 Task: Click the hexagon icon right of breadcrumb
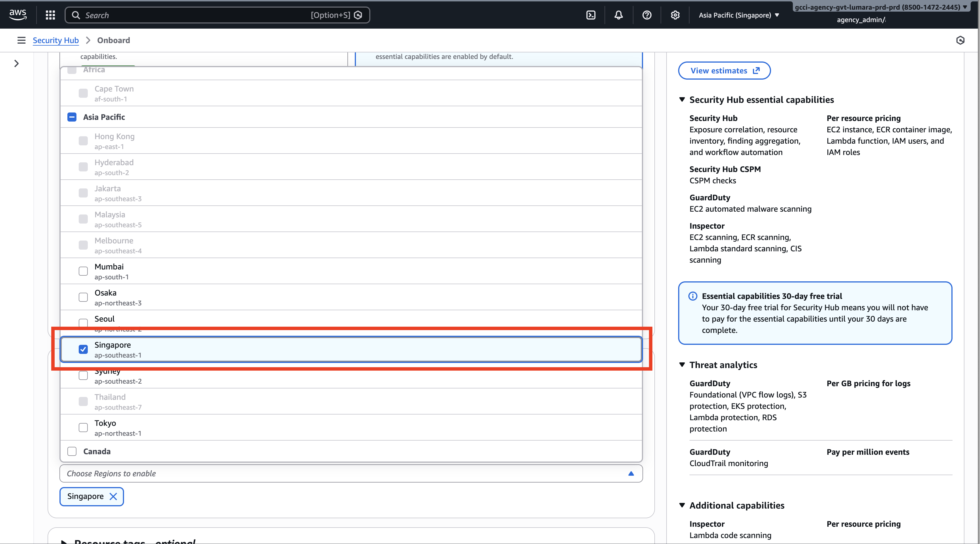click(960, 40)
